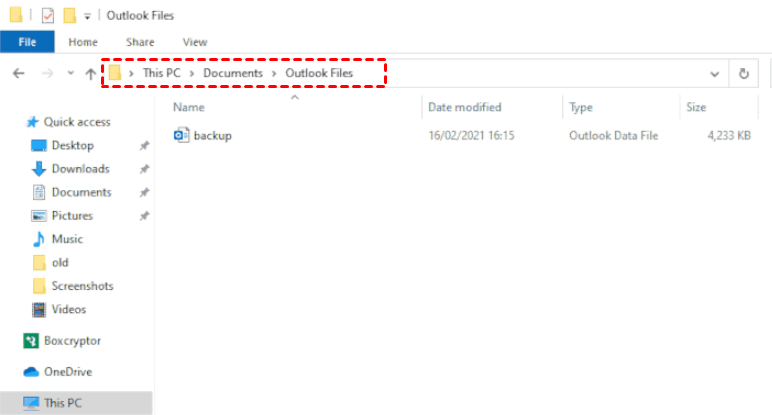The image size is (772, 415).
Task: Click the Up one level arrow
Action: point(91,73)
